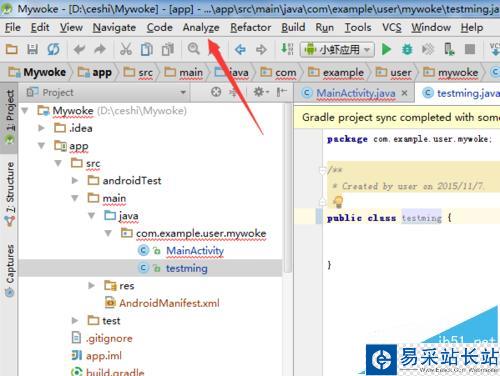Collapse the com.example.user.mywoke package node

(108, 233)
